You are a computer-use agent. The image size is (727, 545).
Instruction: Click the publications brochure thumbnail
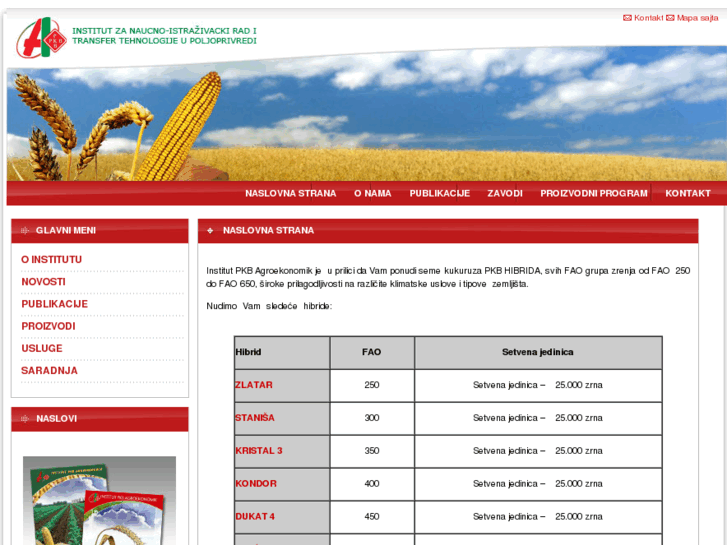[99, 500]
